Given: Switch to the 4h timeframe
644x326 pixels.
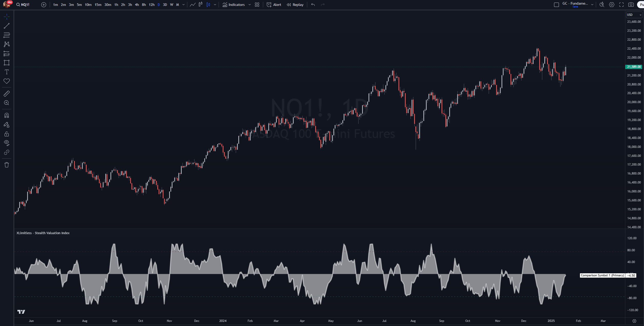Looking at the screenshot, I should click(x=137, y=5).
